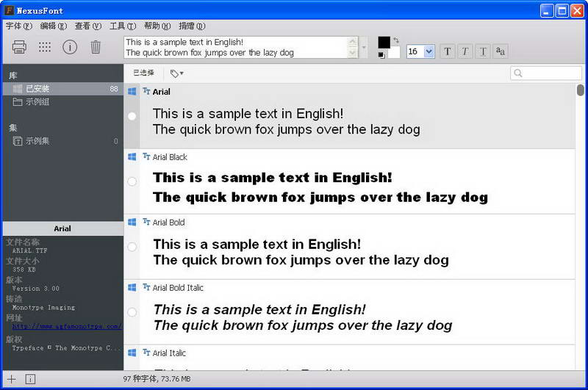Screen dimensions: 588x390
Task: Select 示例组 group in sidebar
Action: pos(63,102)
